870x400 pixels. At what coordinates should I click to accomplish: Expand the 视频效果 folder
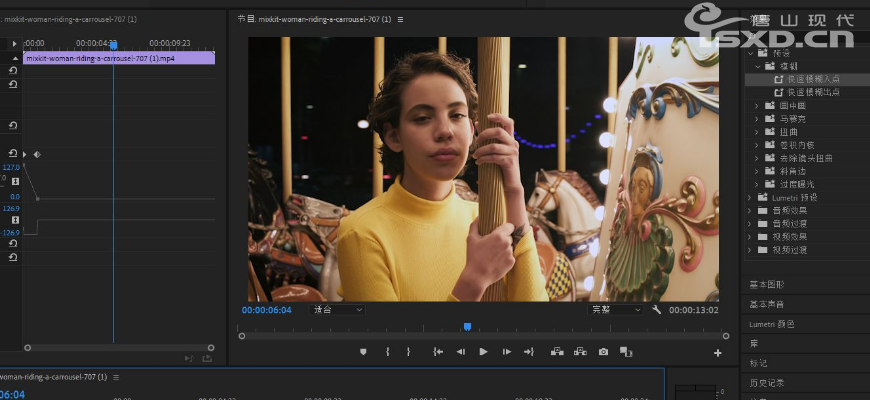click(749, 237)
